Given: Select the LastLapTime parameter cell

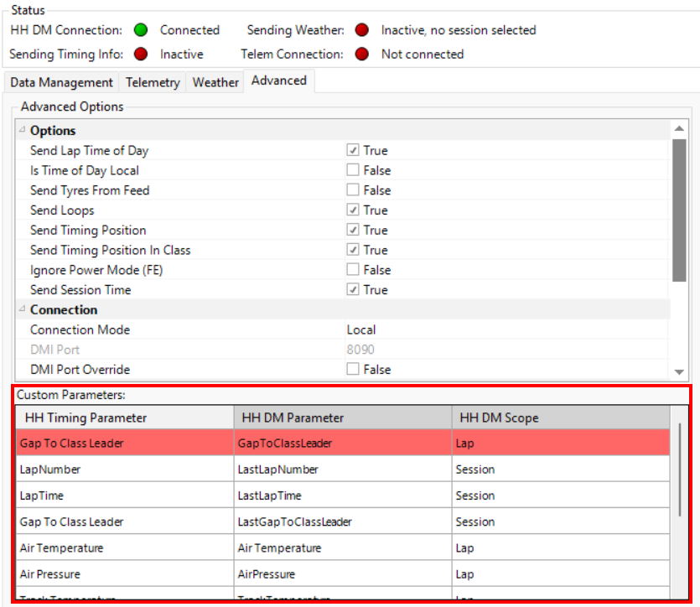Looking at the screenshot, I should [x=342, y=496].
